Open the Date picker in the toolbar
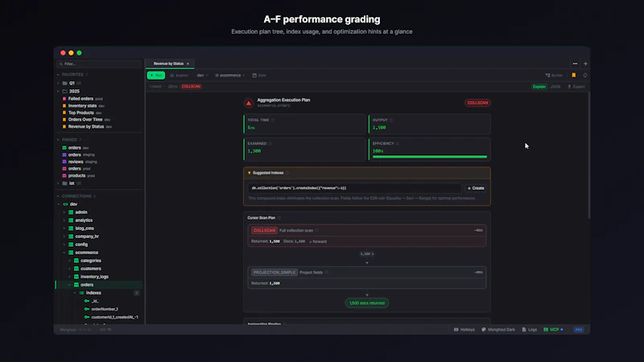Image resolution: width=644 pixels, height=362 pixels. point(259,76)
